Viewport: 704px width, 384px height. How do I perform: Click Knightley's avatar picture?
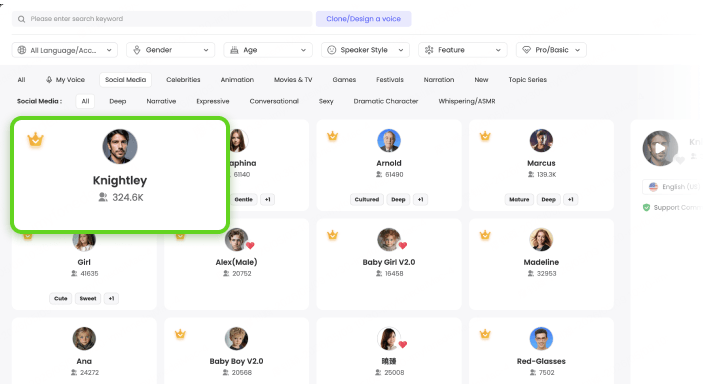pos(120,147)
